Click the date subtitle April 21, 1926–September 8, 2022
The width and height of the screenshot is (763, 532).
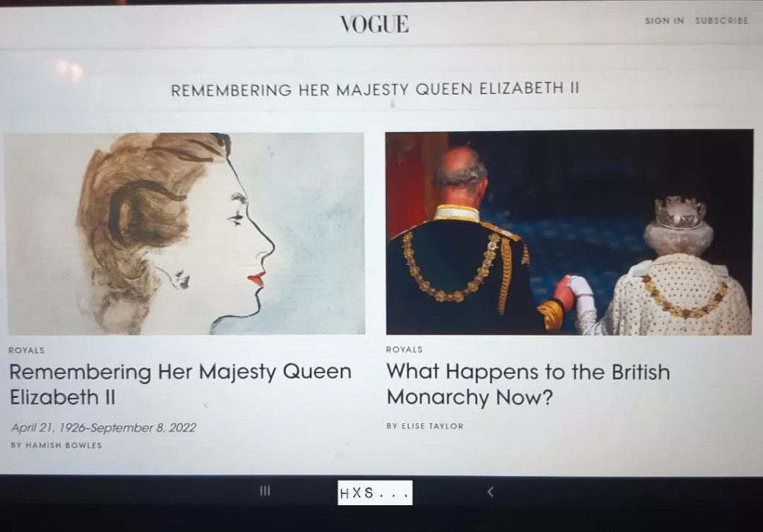point(104,428)
